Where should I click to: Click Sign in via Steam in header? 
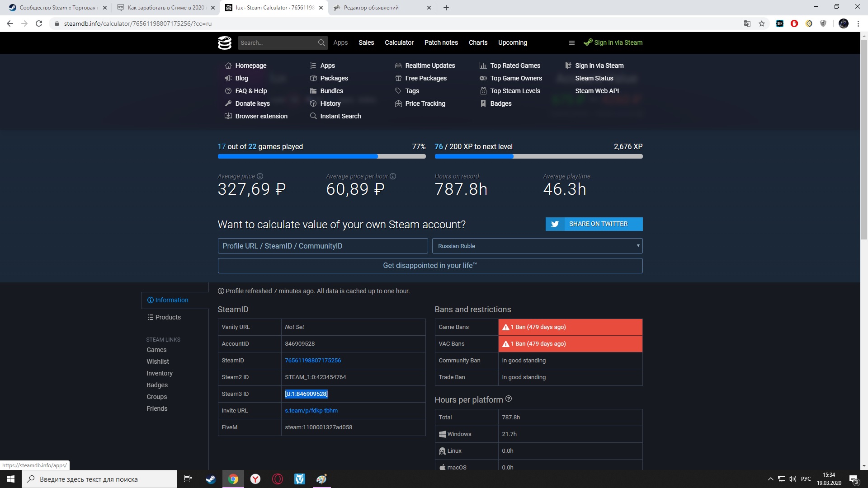coord(613,42)
